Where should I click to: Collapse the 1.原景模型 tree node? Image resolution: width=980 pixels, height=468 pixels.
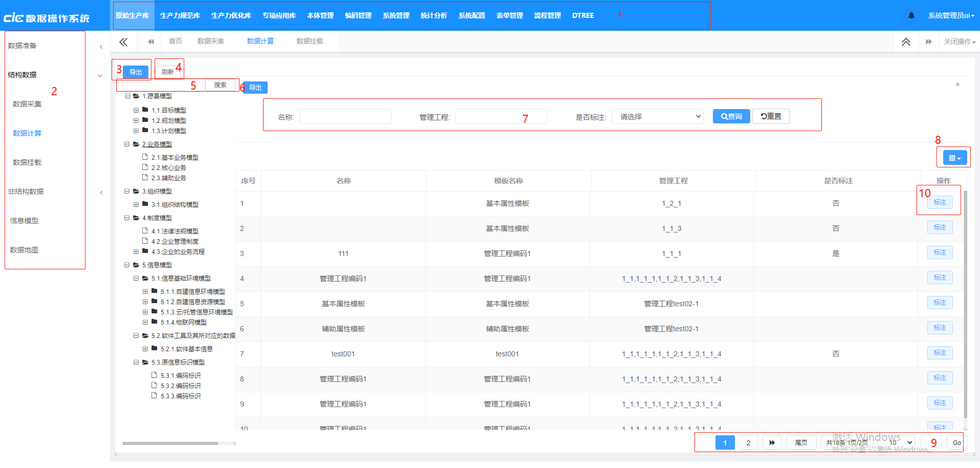(x=127, y=96)
